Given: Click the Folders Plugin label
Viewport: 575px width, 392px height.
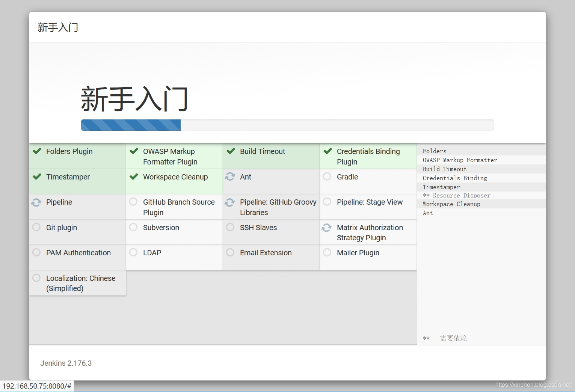Looking at the screenshot, I should pos(69,151).
